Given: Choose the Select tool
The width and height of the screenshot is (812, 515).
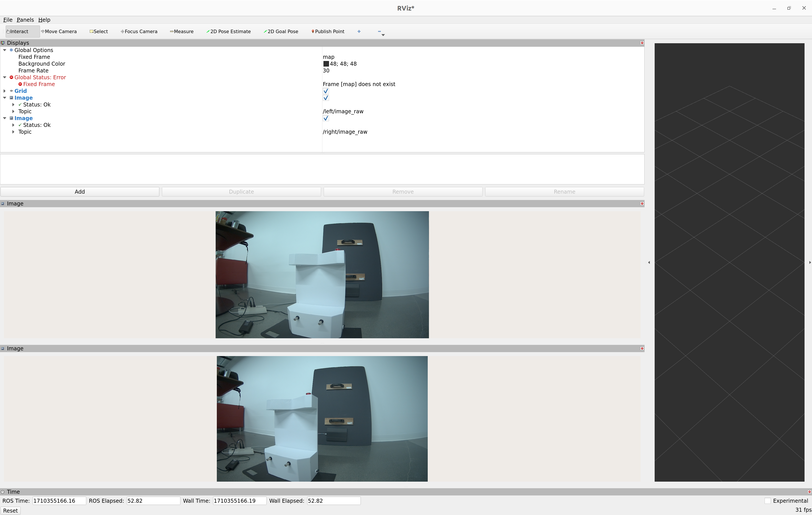Looking at the screenshot, I should tap(99, 31).
